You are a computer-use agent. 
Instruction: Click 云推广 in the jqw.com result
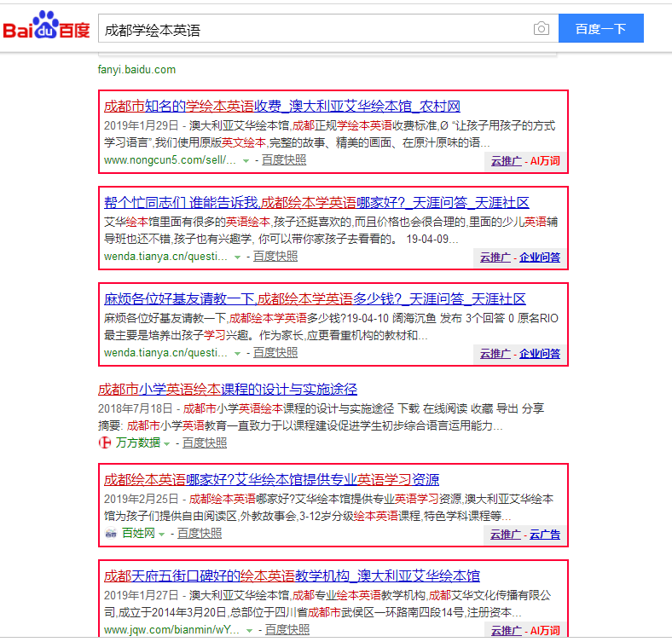pyautogui.click(x=507, y=631)
